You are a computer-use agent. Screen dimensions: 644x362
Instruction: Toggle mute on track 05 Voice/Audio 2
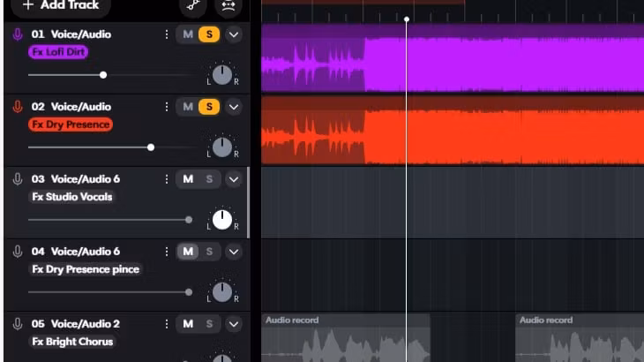(x=188, y=324)
